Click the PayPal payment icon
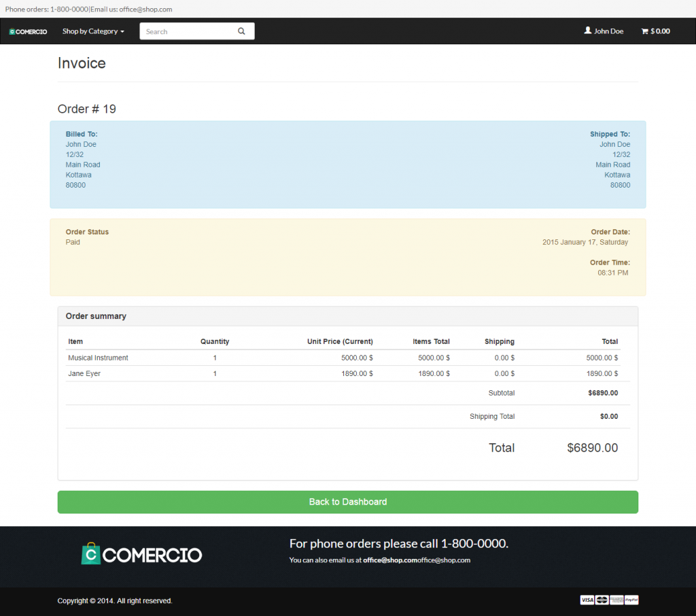696x616 pixels. point(631,600)
